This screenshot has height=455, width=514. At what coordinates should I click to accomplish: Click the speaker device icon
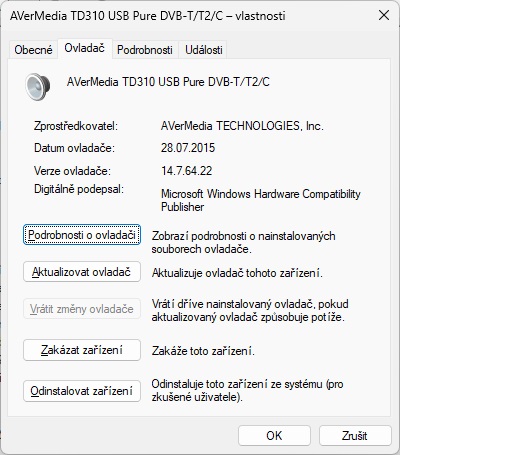tap(38, 87)
